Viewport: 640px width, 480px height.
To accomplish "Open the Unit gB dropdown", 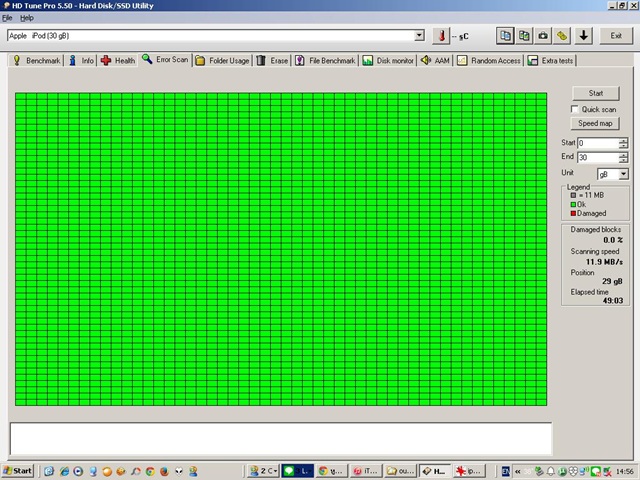I will click(623, 174).
